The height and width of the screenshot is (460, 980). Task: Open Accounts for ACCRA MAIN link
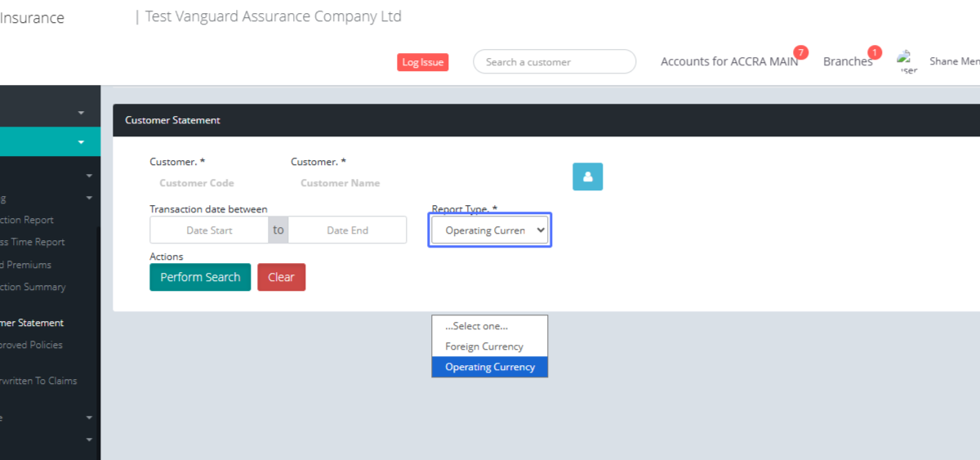[x=728, y=62]
